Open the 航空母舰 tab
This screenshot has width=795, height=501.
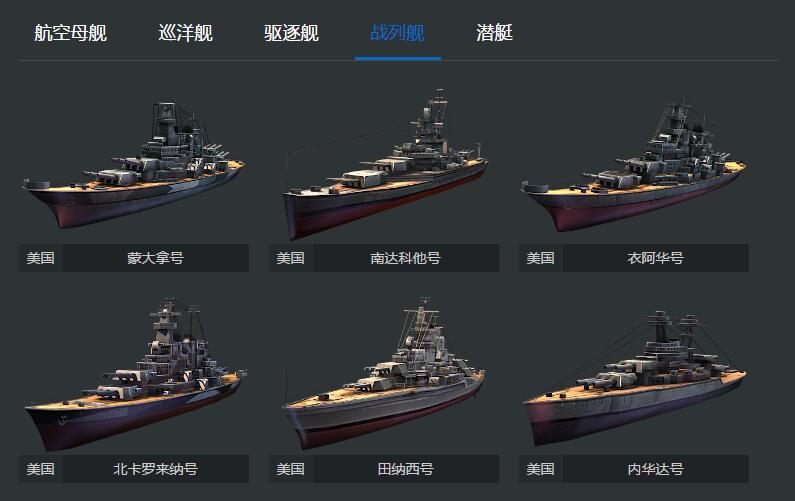tap(70, 33)
